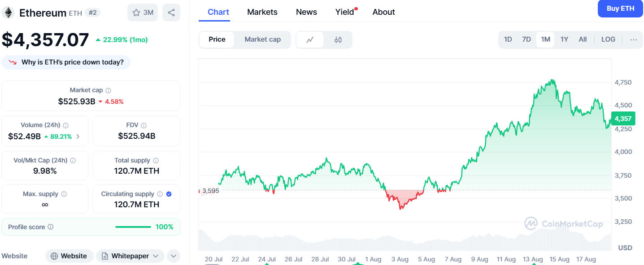Select the 1D time range

508,39
